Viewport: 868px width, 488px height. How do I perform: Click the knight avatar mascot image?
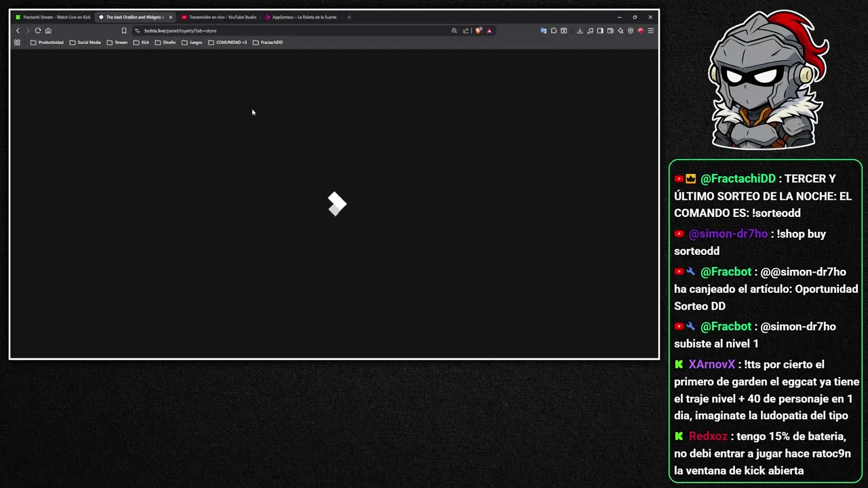click(x=768, y=79)
